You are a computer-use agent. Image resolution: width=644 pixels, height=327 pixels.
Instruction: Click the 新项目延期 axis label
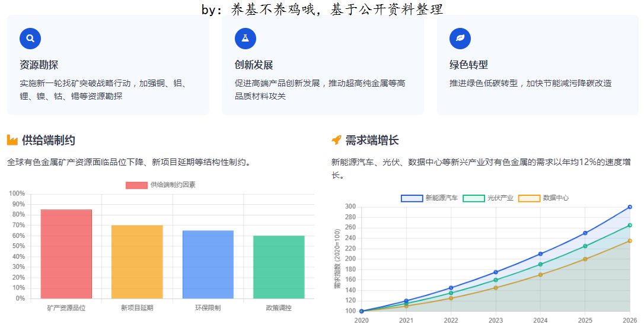(137, 307)
